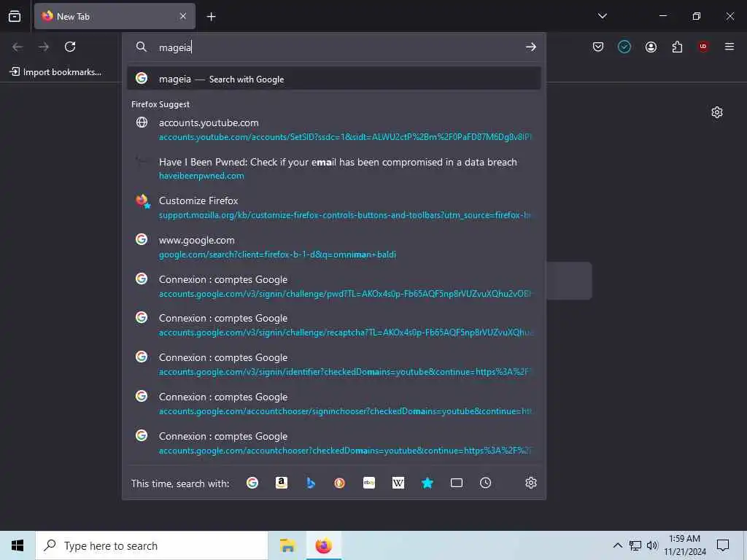The height and width of the screenshot is (560, 747).
Task: Search in bookmarks with star icon
Action: [427, 483]
